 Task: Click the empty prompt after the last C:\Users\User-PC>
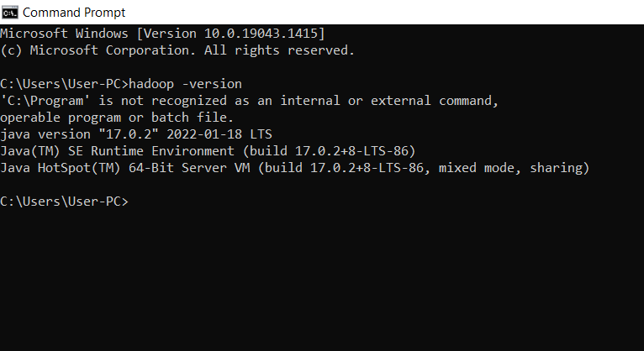click(134, 202)
